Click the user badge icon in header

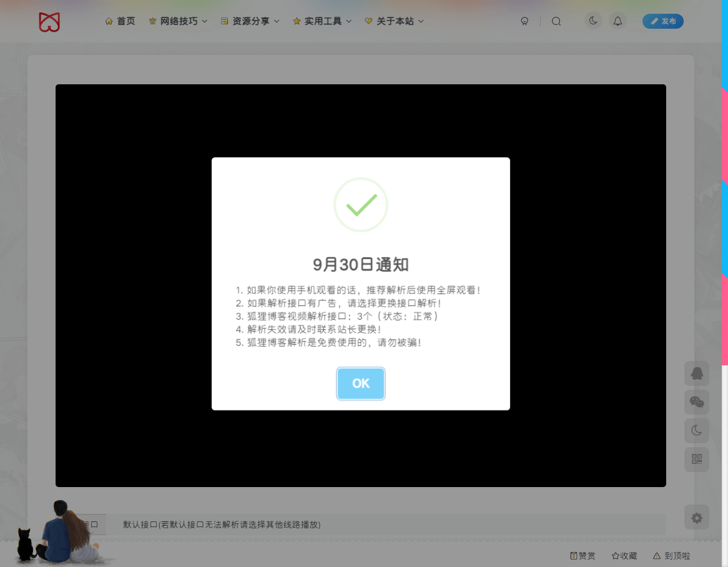tap(524, 21)
